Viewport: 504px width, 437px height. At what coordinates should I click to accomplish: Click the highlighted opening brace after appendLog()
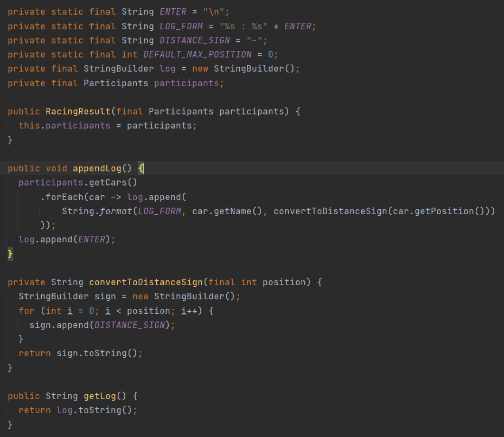click(x=141, y=169)
